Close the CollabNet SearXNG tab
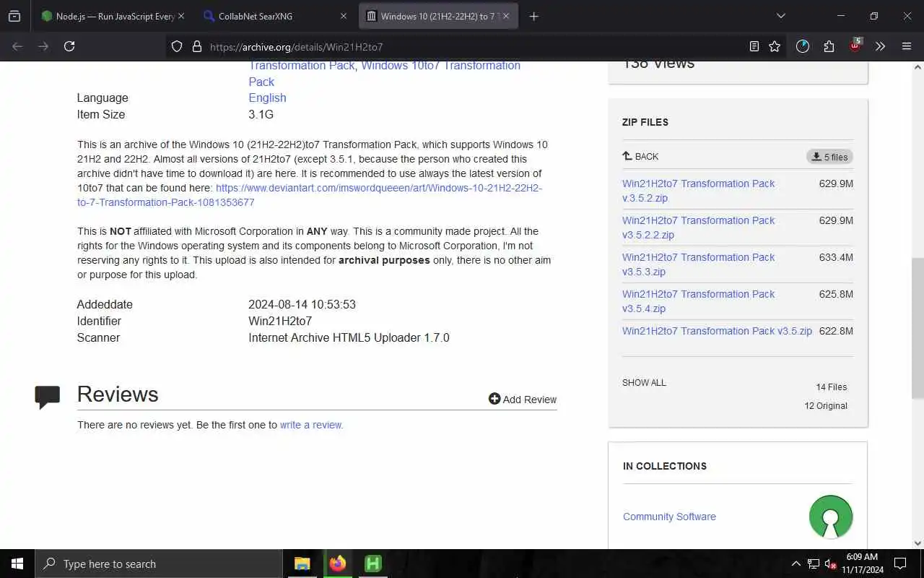 coord(344,16)
